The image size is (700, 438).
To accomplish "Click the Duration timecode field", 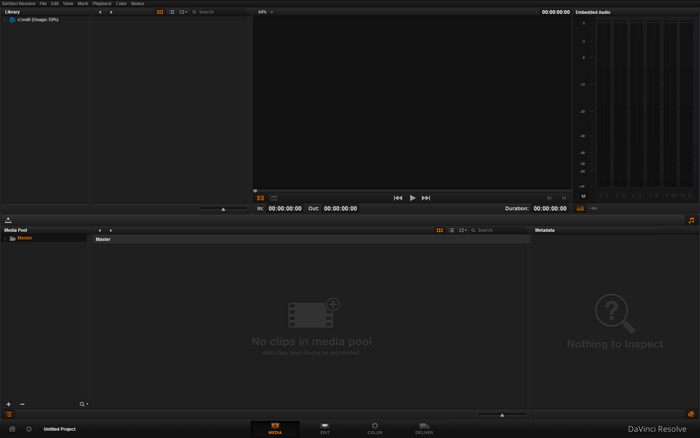I will [550, 209].
